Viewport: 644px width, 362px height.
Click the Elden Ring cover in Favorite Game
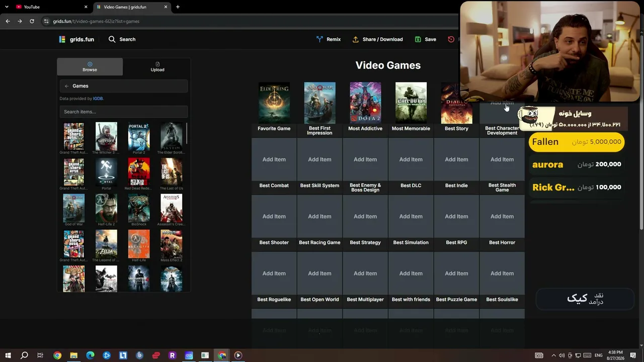click(x=274, y=103)
